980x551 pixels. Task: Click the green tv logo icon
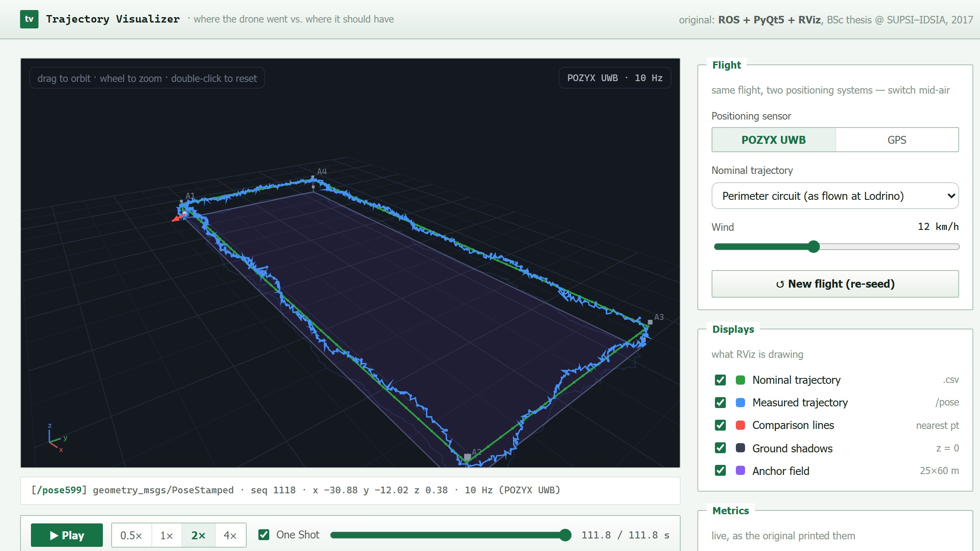29,19
